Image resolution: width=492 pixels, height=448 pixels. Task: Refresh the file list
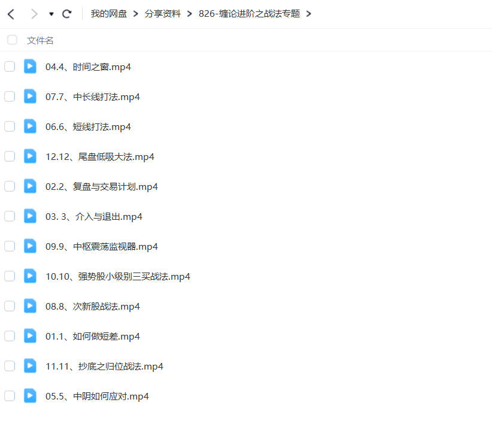[x=66, y=14]
